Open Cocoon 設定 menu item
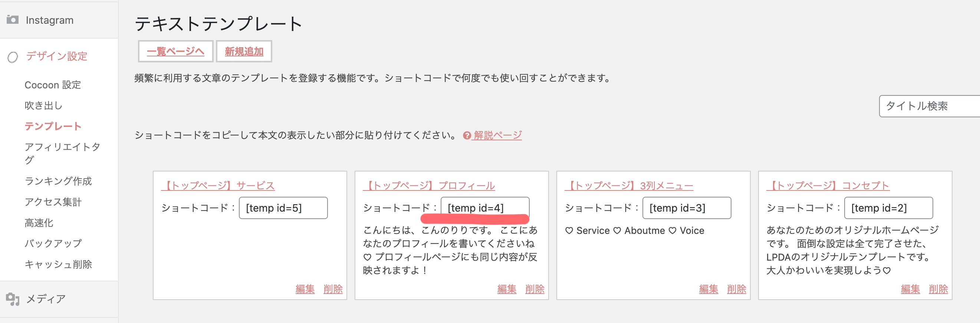 [x=53, y=85]
